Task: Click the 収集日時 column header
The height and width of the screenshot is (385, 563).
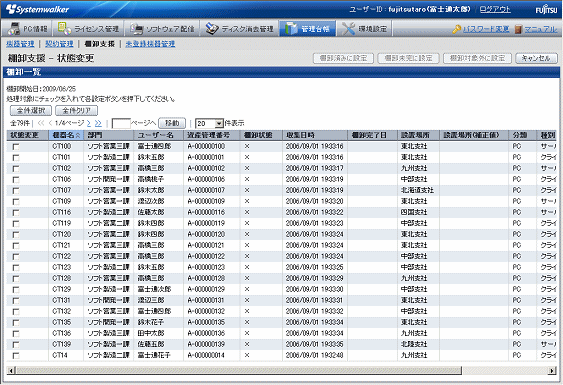Action: 315,135
